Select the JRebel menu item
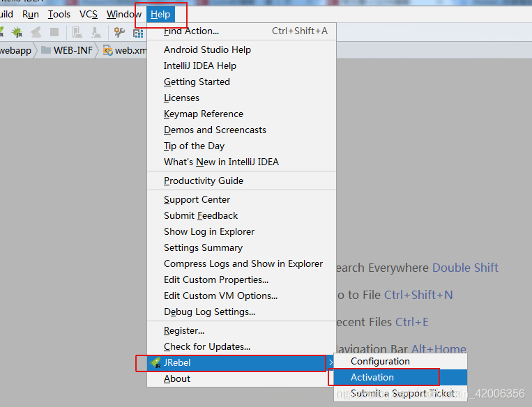 coord(241,363)
